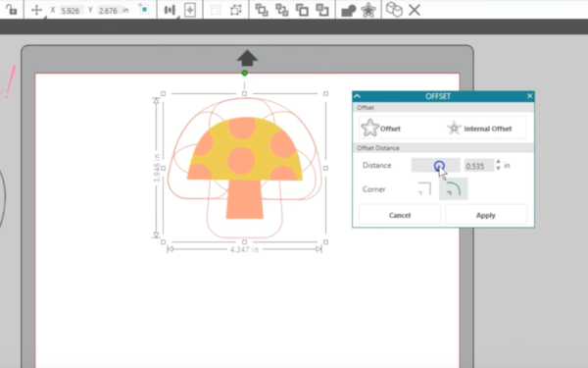Select the rounded corner style option
Image resolution: width=588 pixels, height=368 pixels.
pos(454,188)
